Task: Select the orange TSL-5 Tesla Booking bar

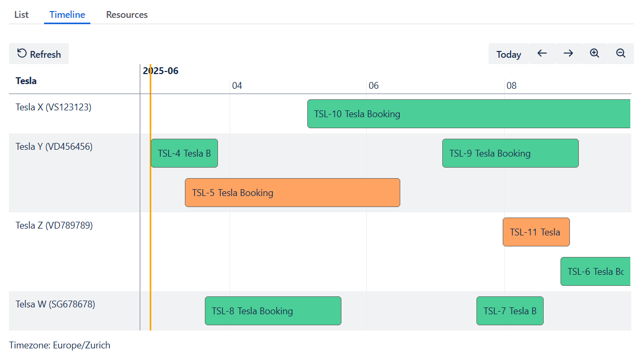Action: pos(292,192)
